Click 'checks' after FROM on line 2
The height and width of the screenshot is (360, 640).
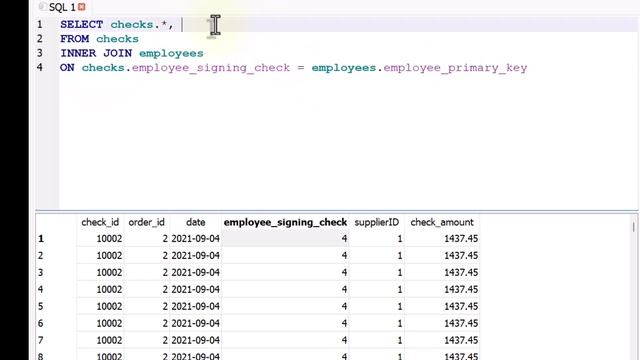click(118, 39)
